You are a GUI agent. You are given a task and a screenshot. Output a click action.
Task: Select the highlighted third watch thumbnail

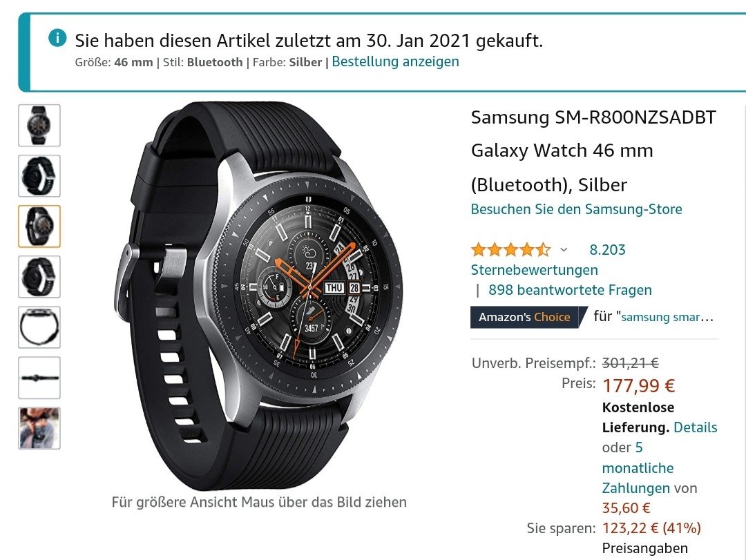click(39, 226)
